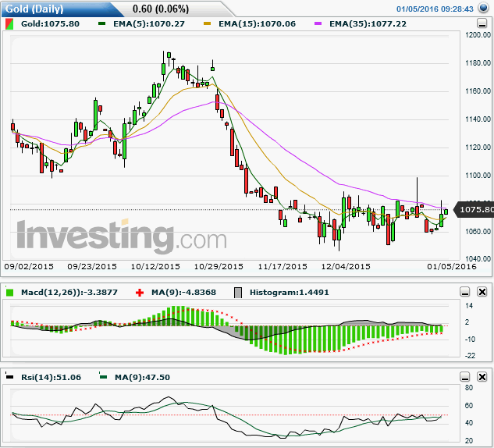Click the EMA(15) gold legend swatch
Viewport: 494px width, 448px height.
(207, 23)
